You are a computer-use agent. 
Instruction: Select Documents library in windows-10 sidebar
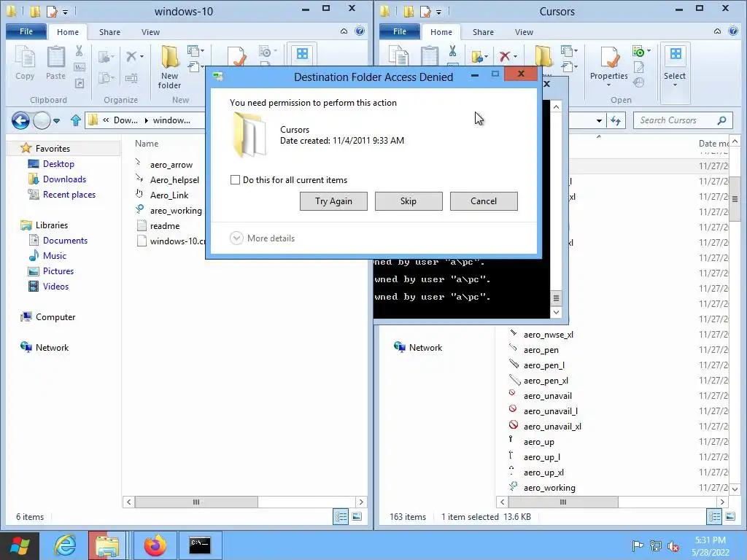tap(65, 241)
